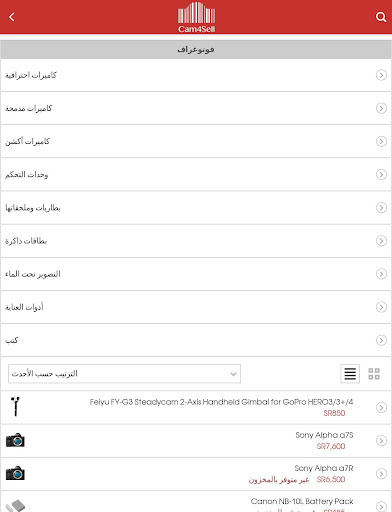Click chevron arrow for كتب category
The width and height of the screenshot is (392, 512).
point(381,340)
